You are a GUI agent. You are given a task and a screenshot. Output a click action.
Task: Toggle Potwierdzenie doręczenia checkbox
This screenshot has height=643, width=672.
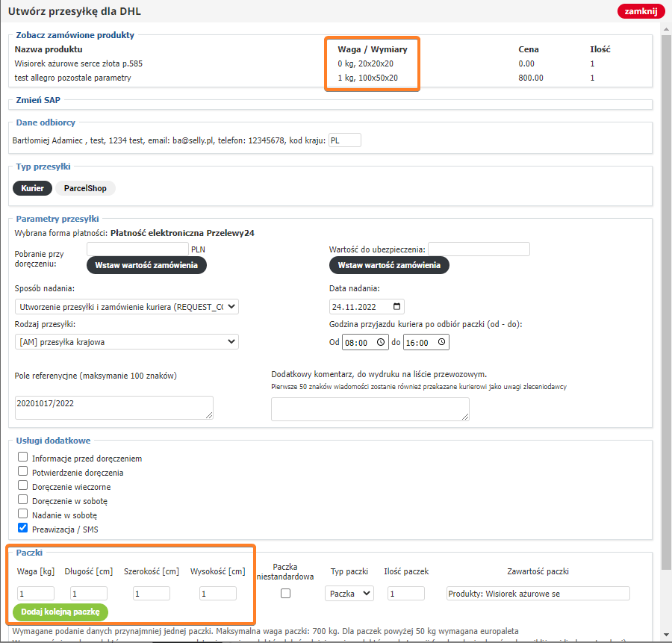(x=23, y=472)
